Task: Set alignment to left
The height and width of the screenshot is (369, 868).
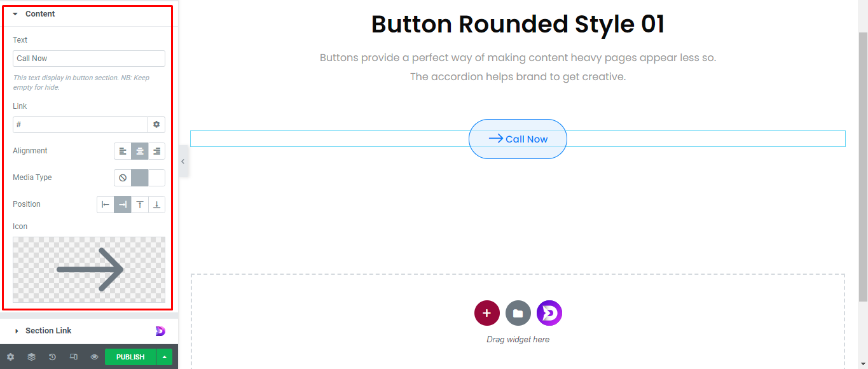Action: click(123, 151)
